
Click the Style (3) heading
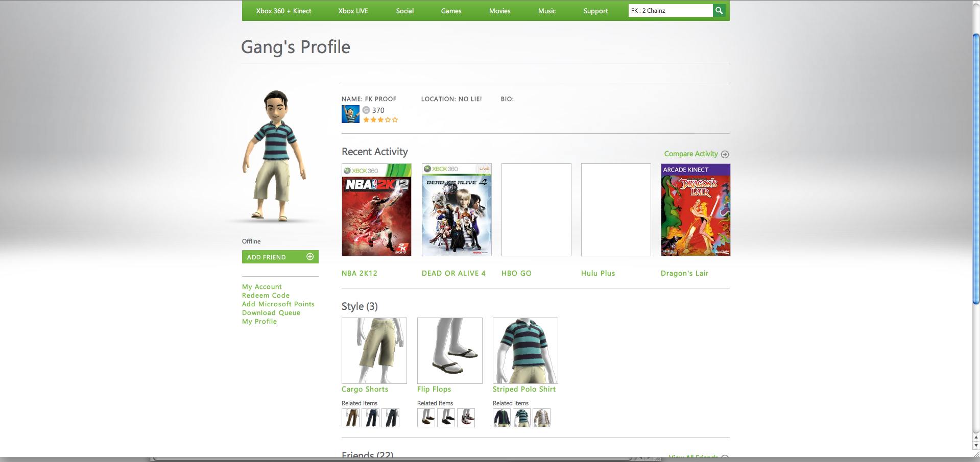click(x=360, y=306)
